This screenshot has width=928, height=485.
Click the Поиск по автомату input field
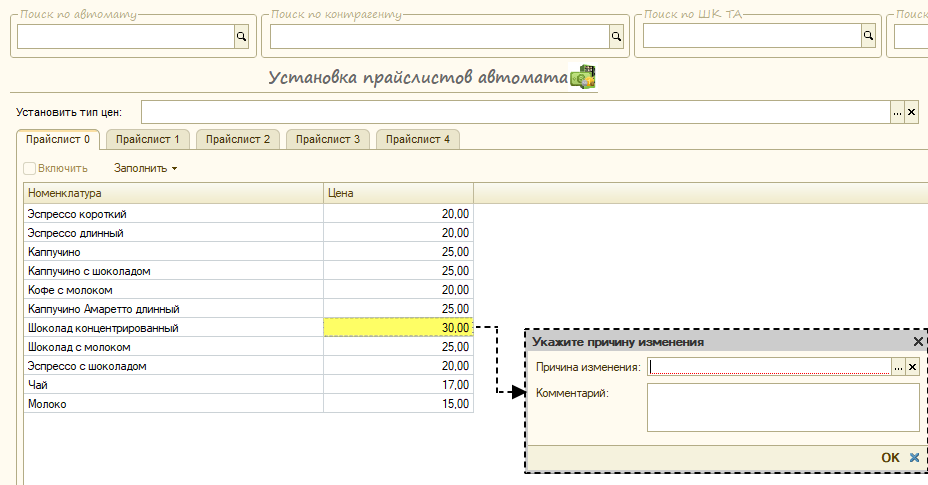click(x=126, y=37)
